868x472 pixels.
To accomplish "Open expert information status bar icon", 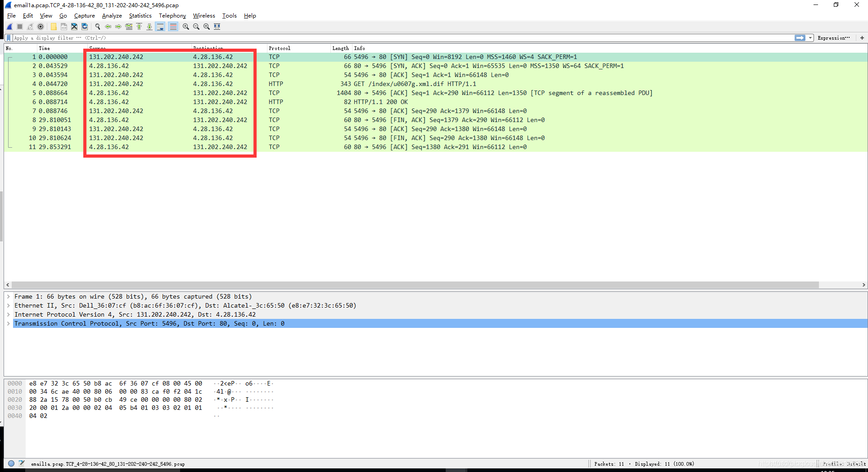I will 11,463.
